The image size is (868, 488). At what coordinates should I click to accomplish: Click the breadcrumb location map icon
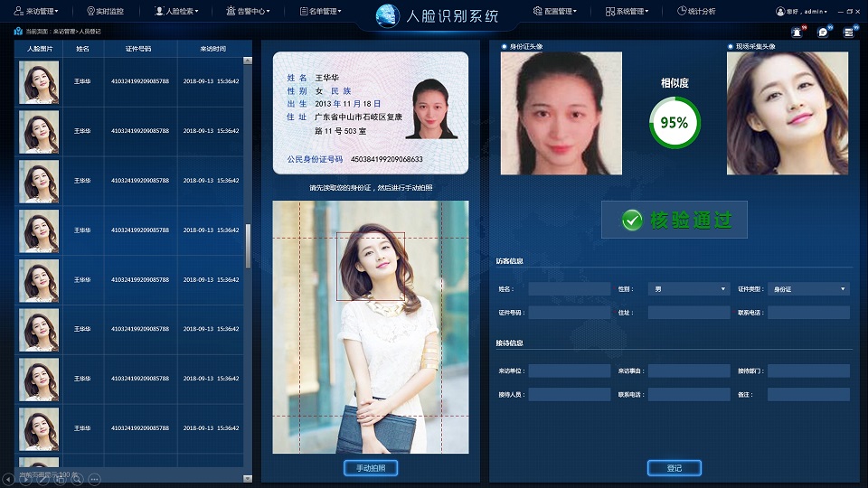[18, 31]
